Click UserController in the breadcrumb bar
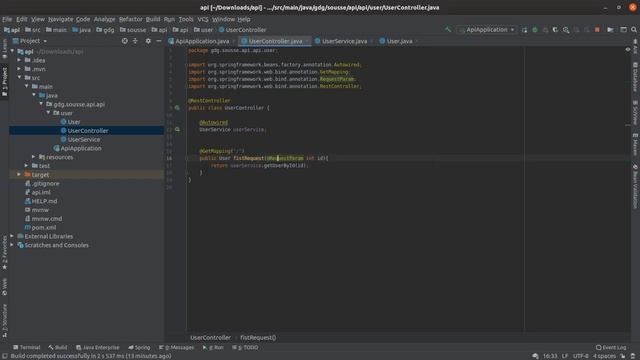 coord(210,337)
